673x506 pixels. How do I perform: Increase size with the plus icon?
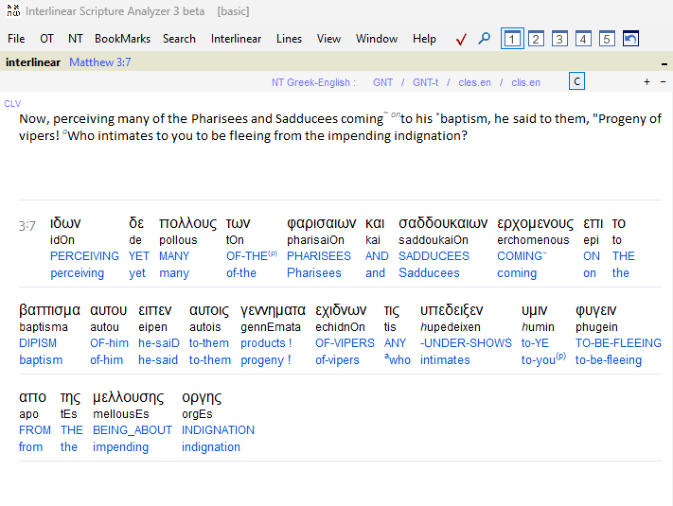647,81
